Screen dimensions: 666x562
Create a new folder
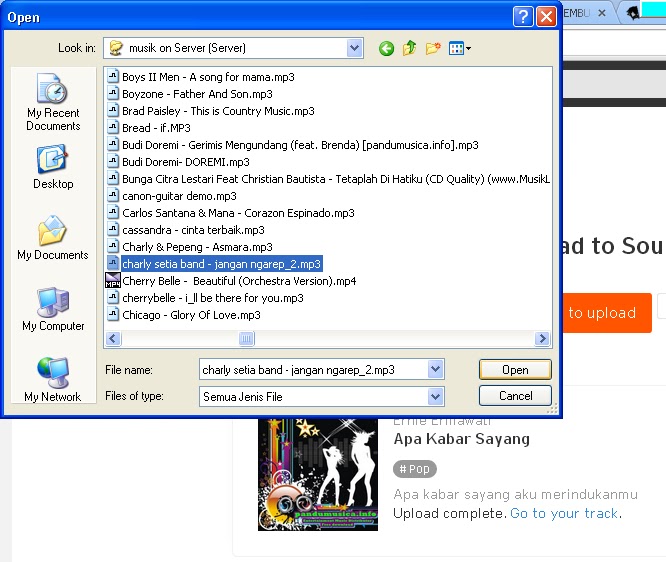433,48
